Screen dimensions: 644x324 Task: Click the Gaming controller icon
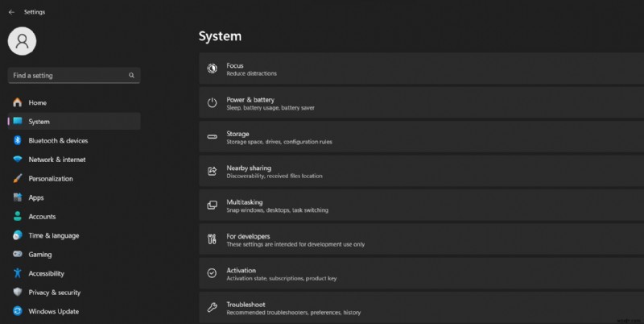17,254
